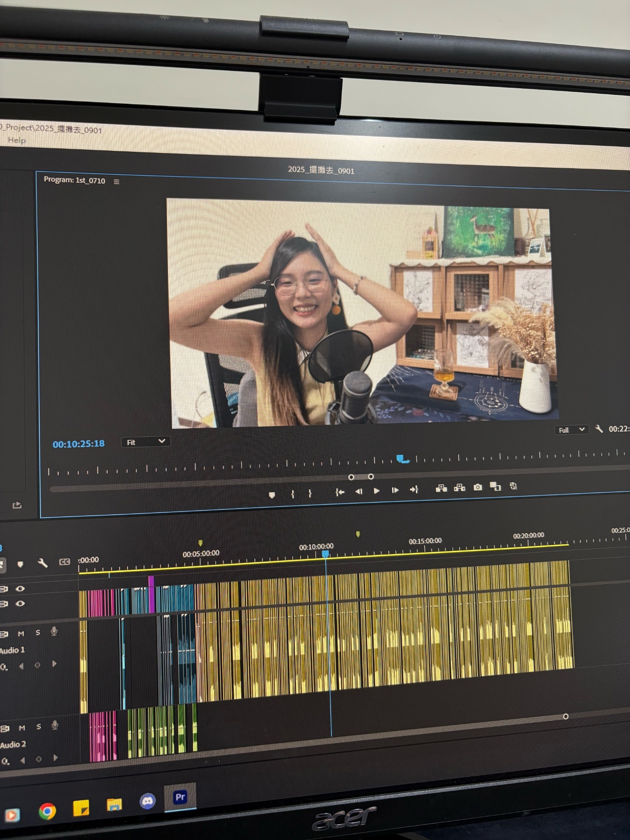Open Google Chrome from the taskbar

[x=47, y=811]
